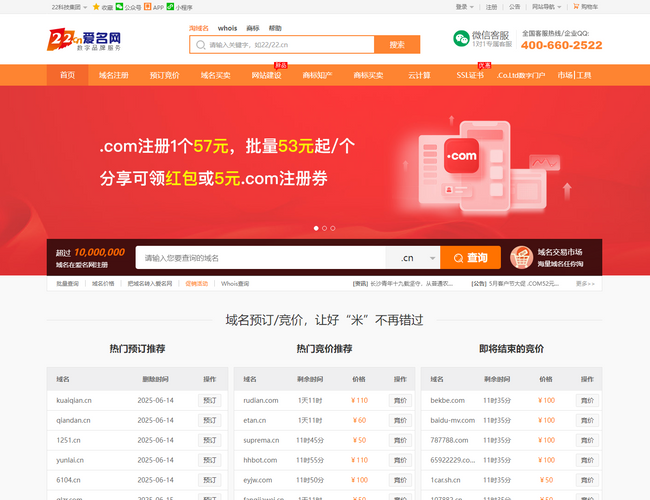Click 竞价 button for etan.cn
This screenshot has height=500, width=650.
(x=400, y=420)
